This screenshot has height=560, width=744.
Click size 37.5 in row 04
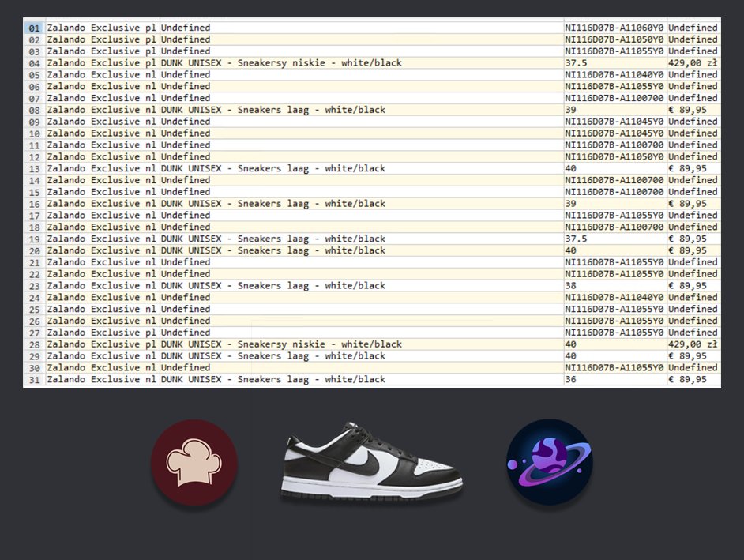pos(576,63)
